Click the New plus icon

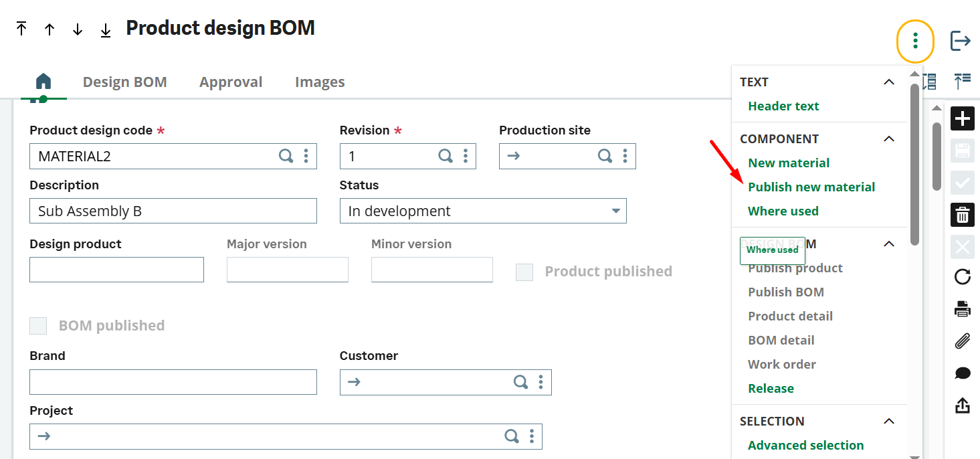pos(962,118)
